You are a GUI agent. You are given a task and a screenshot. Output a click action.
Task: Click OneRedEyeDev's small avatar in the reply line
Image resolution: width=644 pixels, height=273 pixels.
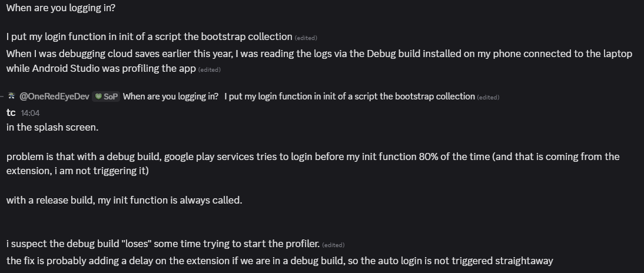11,96
